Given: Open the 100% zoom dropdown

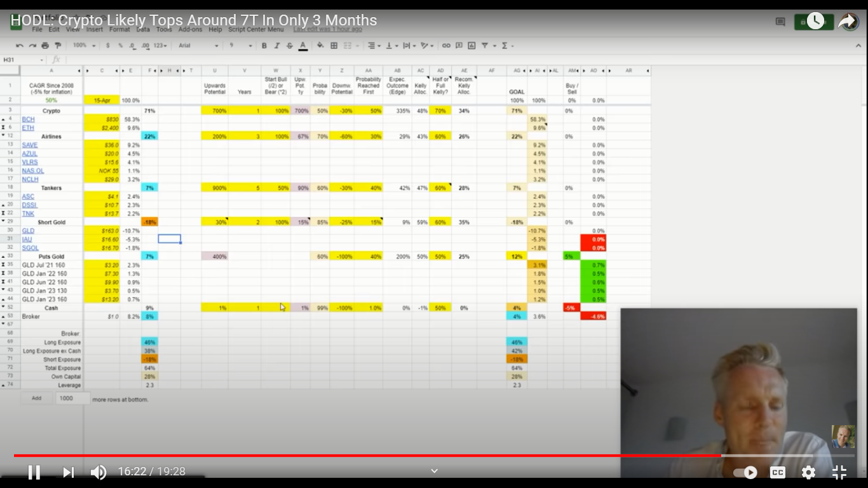Looking at the screenshot, I should click(84, 46).
